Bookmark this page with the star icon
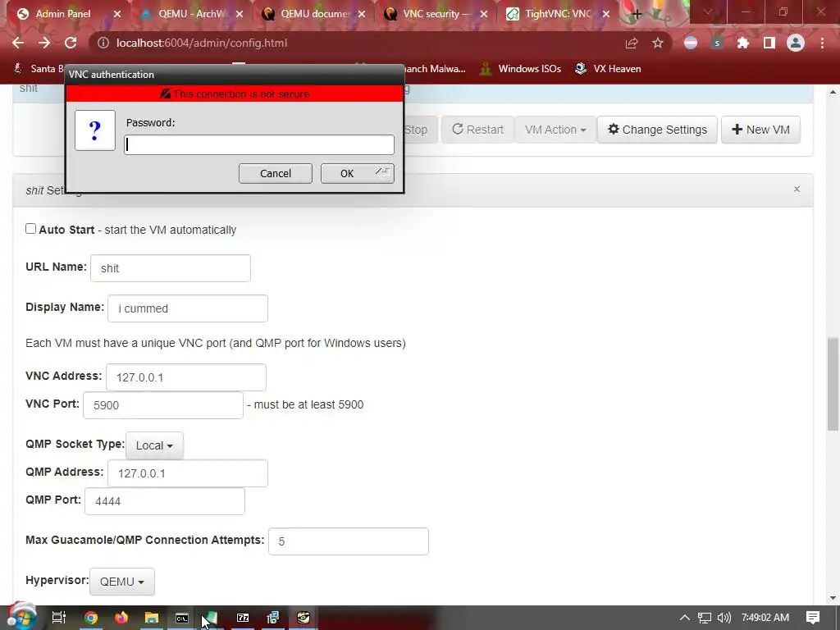The width and height of the screenshot is (840, 630). coord(658,43)
